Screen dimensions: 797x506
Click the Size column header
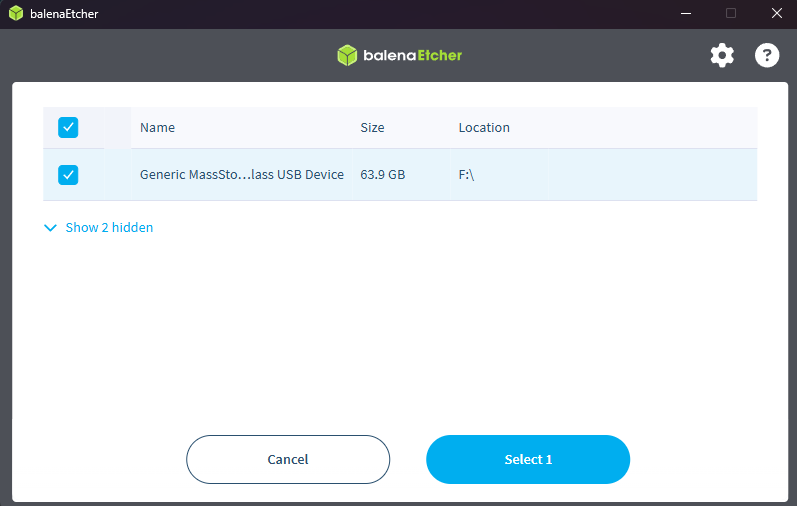[x=372, y=128]
